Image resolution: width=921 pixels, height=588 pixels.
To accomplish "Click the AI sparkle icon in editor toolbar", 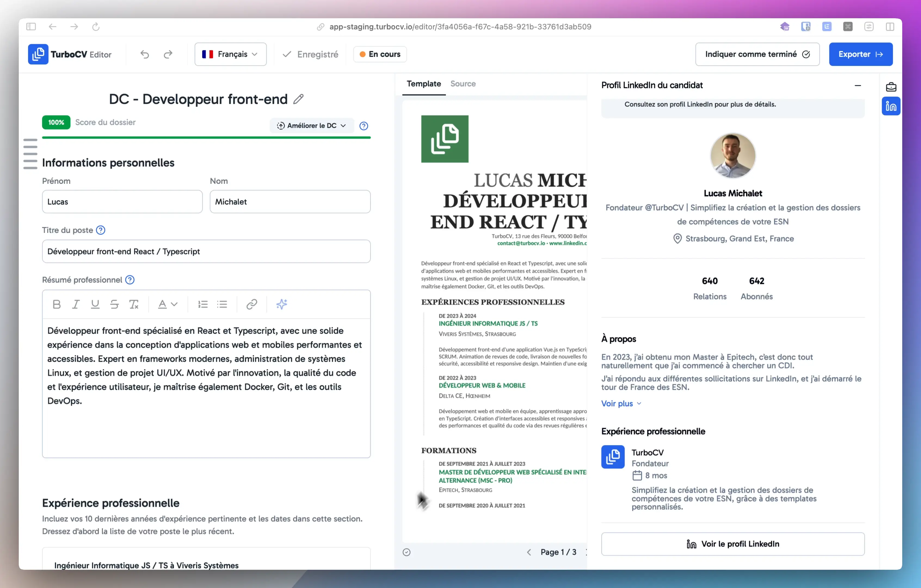I will (x=282, y=304).
